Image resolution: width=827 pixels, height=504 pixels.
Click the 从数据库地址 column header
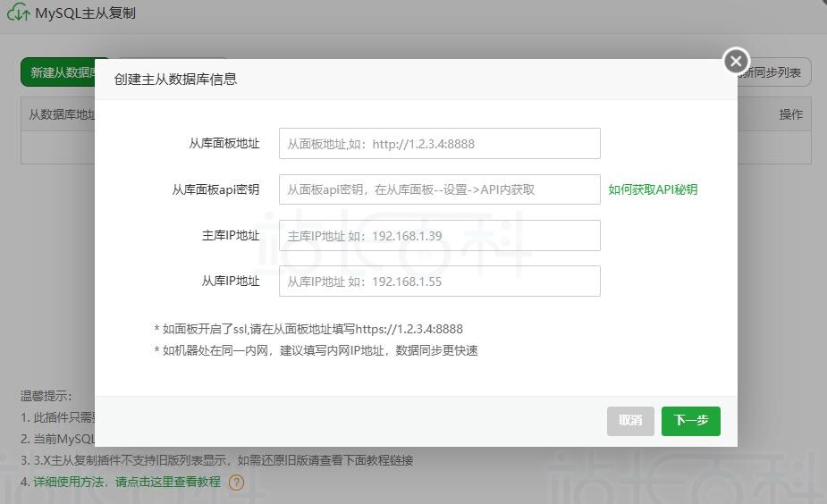pos(59,114)
